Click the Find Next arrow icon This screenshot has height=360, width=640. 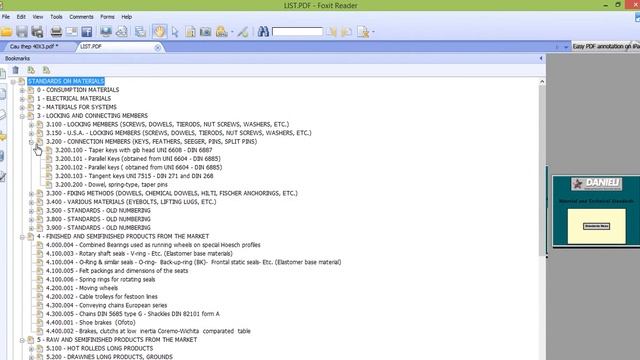click(347, 32)
